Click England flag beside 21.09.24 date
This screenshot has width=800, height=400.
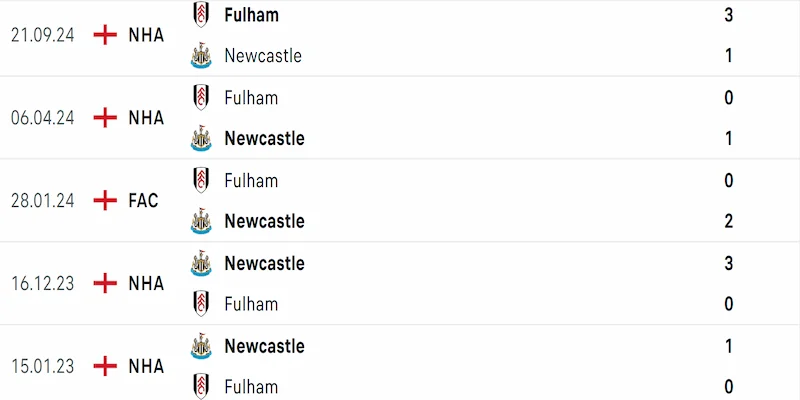click(x=105, y=35)
